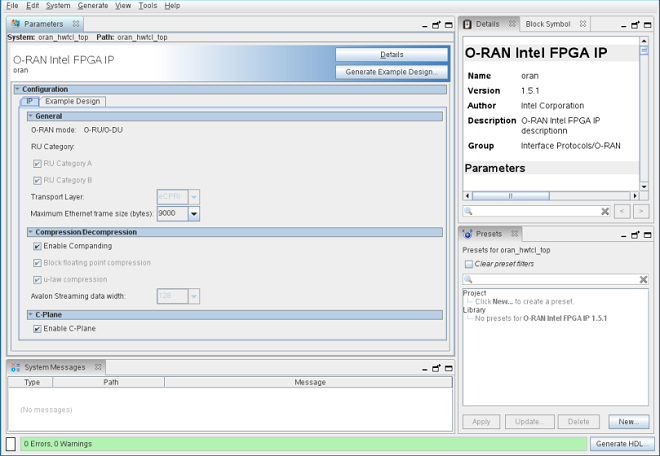Open the Transport Layer dropdown

pos(194,197)
